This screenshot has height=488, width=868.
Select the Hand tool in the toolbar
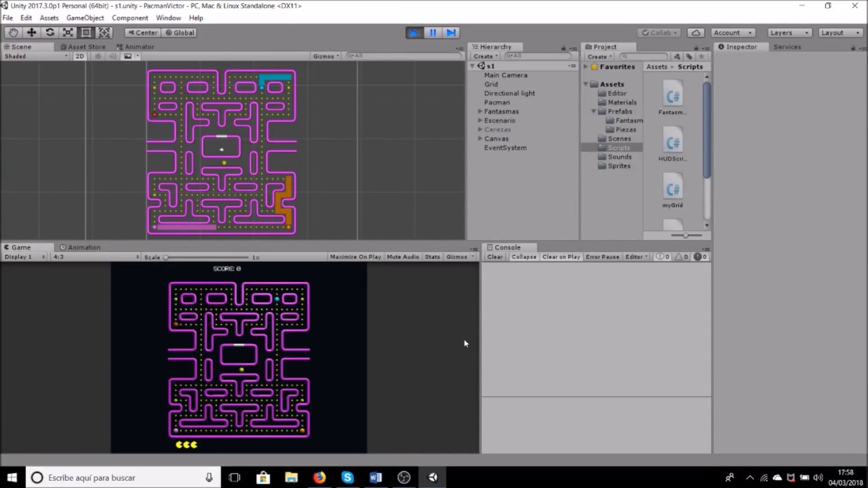point(14,33)
